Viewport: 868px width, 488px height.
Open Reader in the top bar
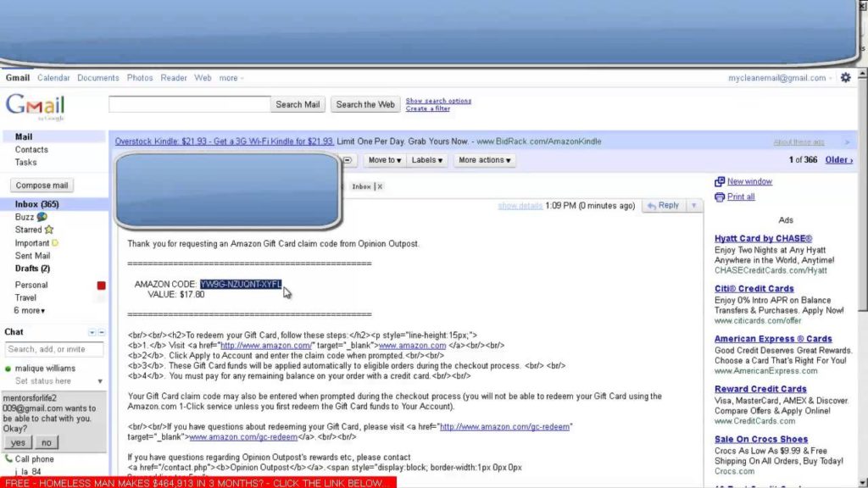coord(173,78)
